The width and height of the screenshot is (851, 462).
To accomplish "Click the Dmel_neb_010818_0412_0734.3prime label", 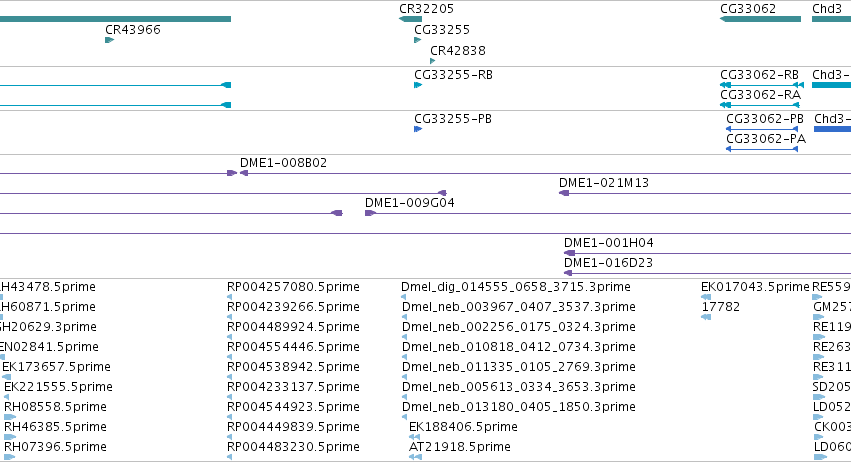I will point(518,347).
